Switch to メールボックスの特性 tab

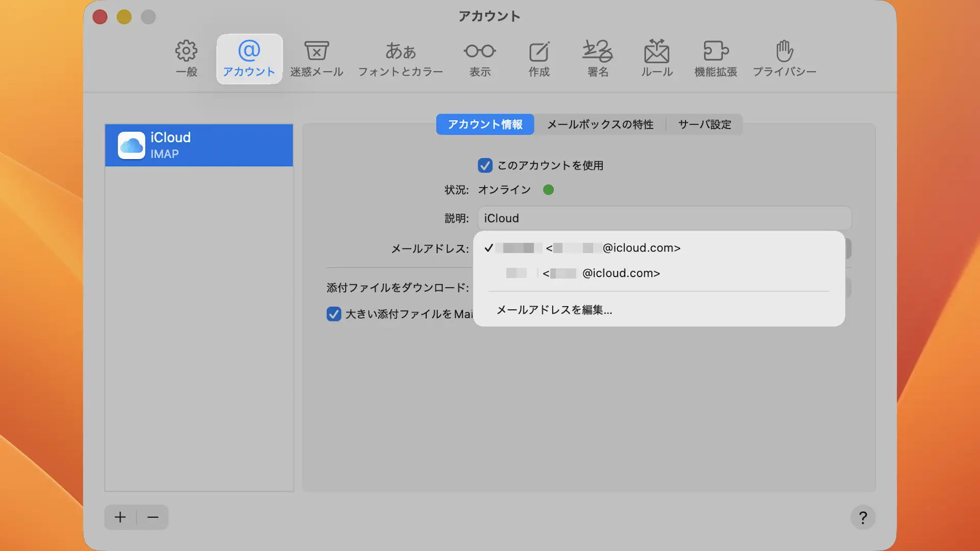tap(600, 124)
